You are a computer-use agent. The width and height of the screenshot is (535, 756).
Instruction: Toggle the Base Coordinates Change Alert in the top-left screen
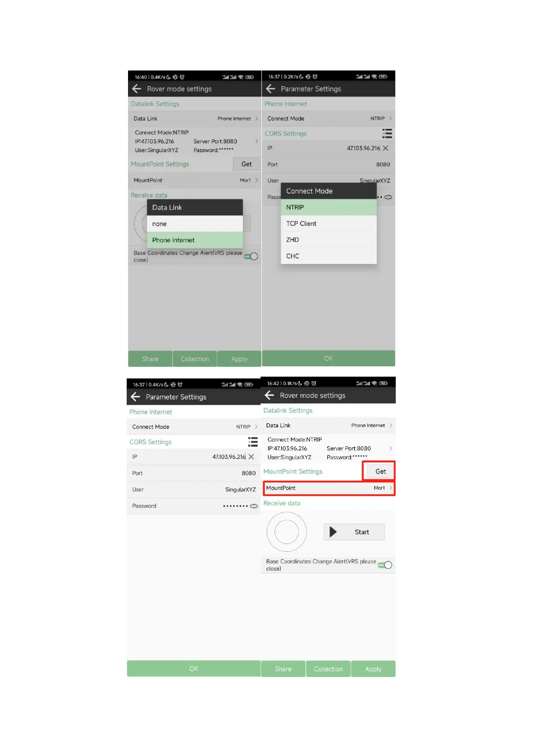tap(251, 256)
